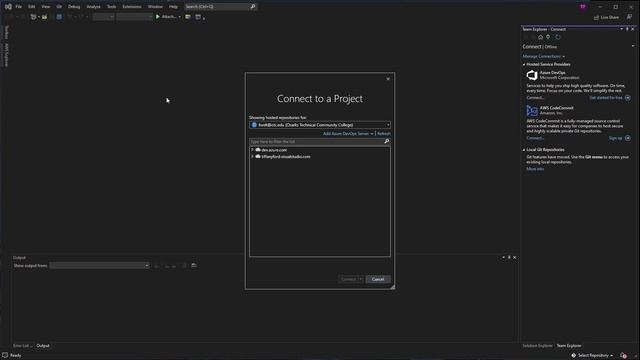
Task: Switch to Solution Explorer tab
Action: pyautogui.click(x=537, y=346)
